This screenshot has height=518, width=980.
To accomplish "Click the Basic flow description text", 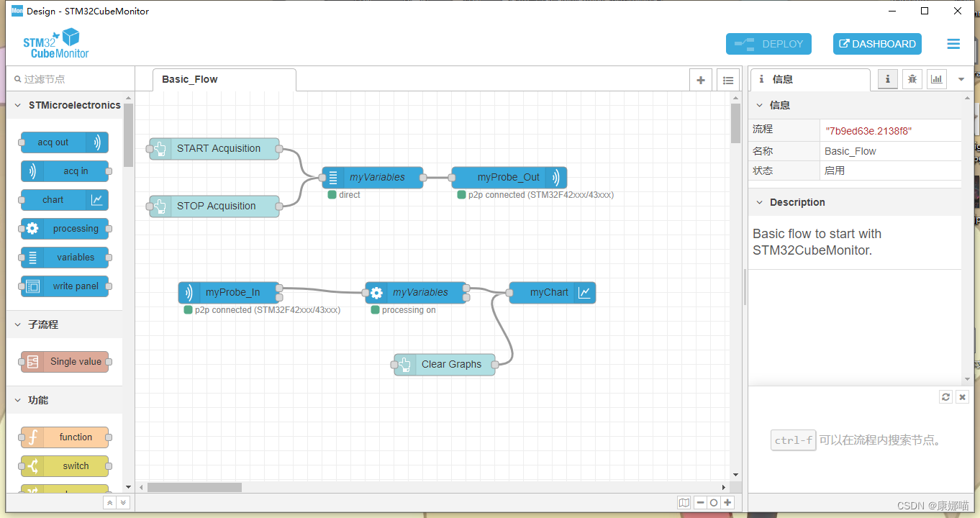I will tap(817, 242).
